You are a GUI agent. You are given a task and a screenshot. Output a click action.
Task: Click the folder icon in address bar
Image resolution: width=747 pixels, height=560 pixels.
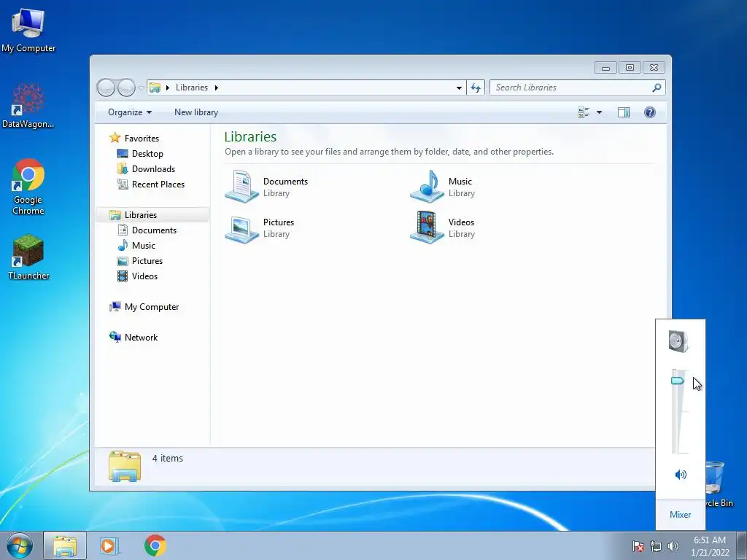click(x=155, y=87)
